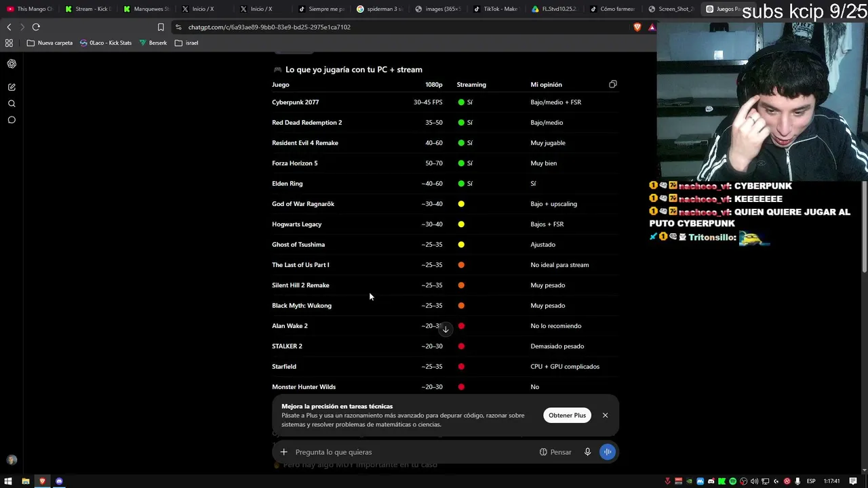Switch to the This Mango YouTube tab
Screen dimensions: 868x488
30,9
